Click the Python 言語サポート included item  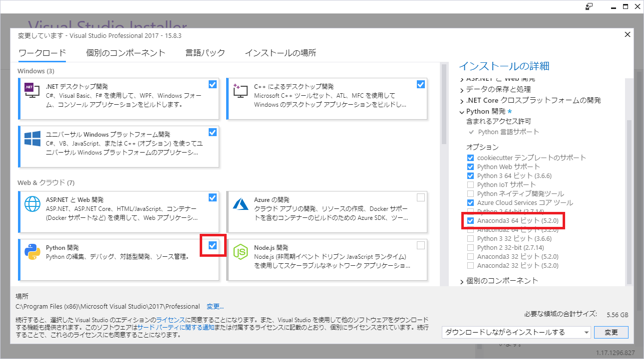[x=509, y=132]
